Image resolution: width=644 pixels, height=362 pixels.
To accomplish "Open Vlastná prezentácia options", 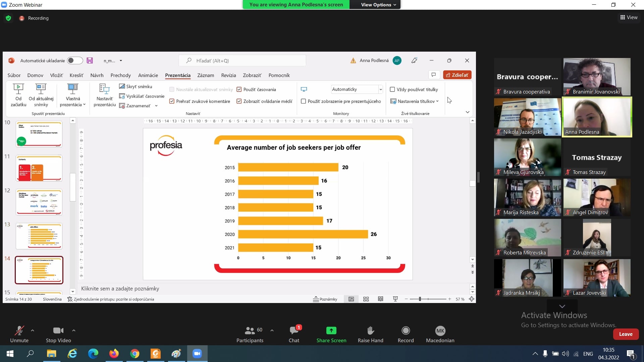I will click(73, 95).
